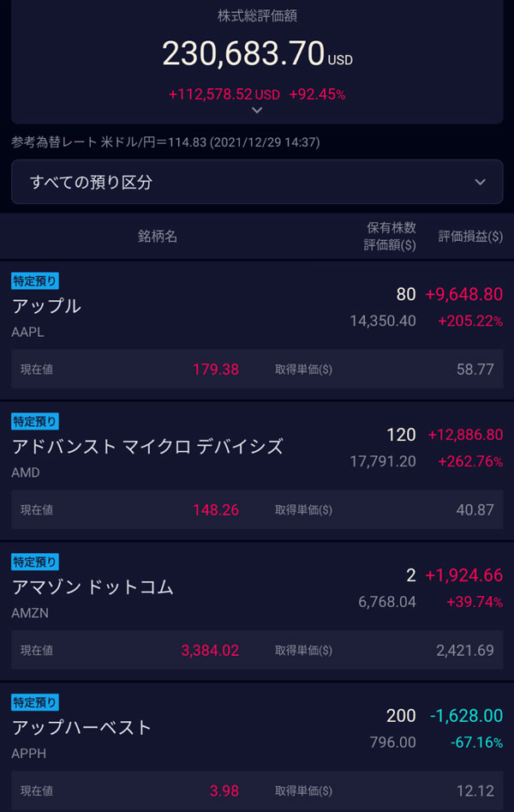Tap the 特定預り badge above AMD's name

click(35, 421)
